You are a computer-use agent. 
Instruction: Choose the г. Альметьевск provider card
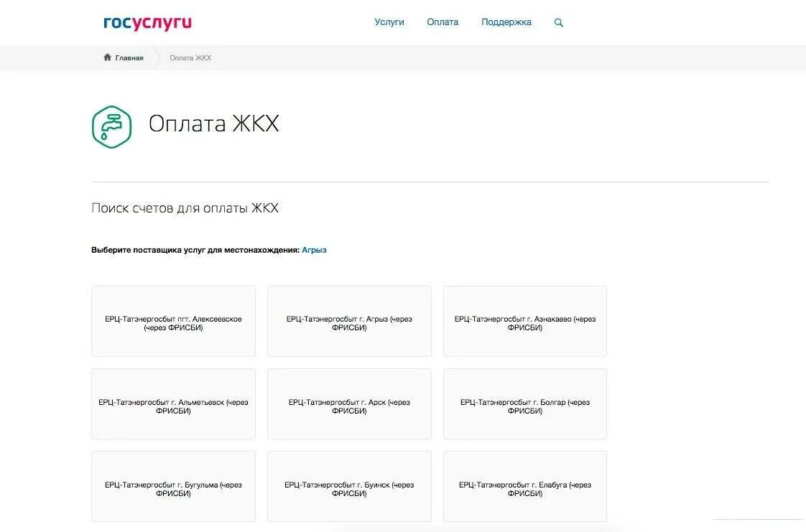pos(173,403)
